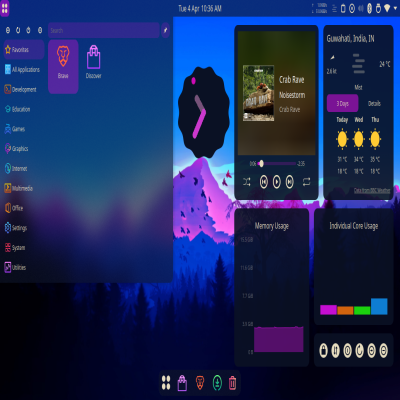Expand the hidden system tray arrow
The image size is (400, 400).
396,9
